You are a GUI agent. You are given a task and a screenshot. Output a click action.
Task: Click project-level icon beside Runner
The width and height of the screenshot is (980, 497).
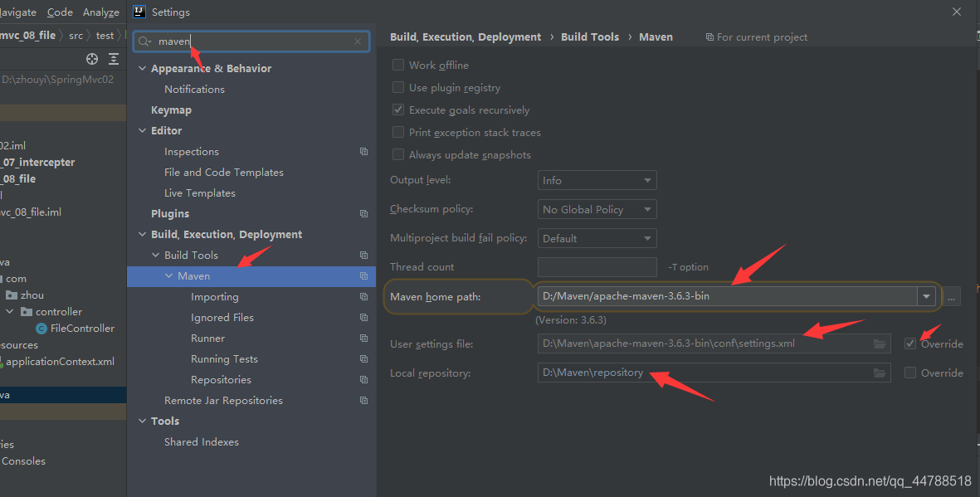point(363,339)
